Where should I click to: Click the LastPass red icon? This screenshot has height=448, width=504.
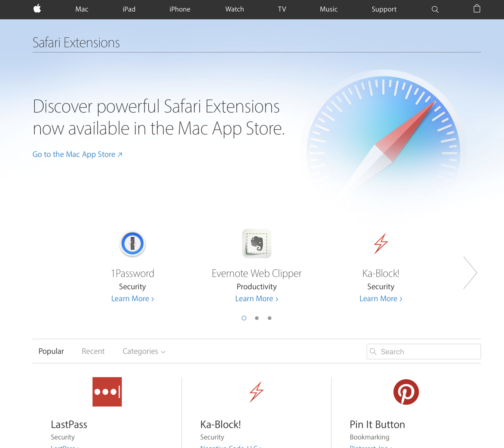107,392
